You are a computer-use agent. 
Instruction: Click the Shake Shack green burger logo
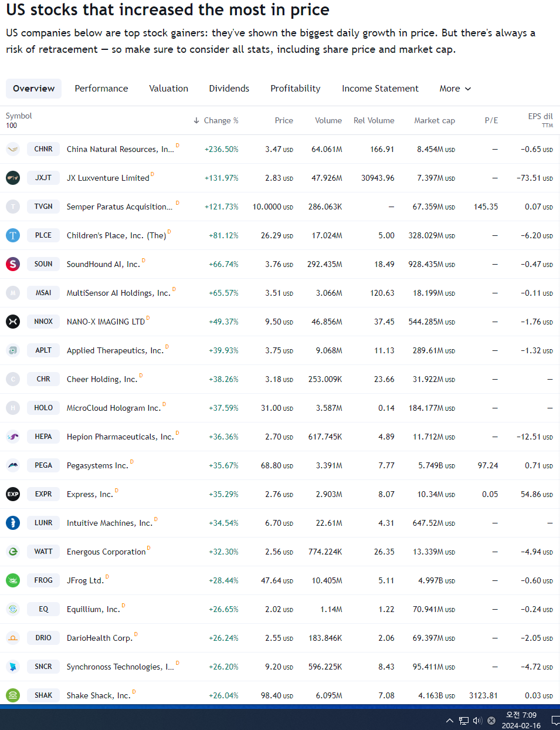(13, 695)
